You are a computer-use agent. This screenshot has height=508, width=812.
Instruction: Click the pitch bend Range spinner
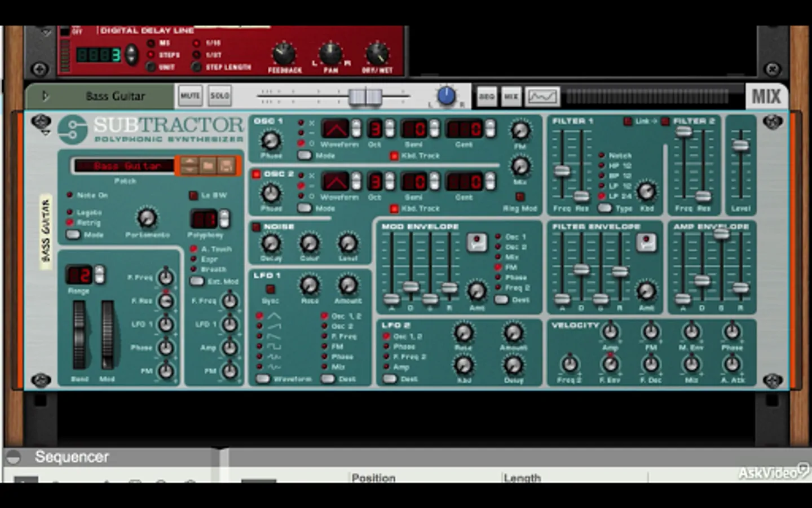click(x=100, y=275)
